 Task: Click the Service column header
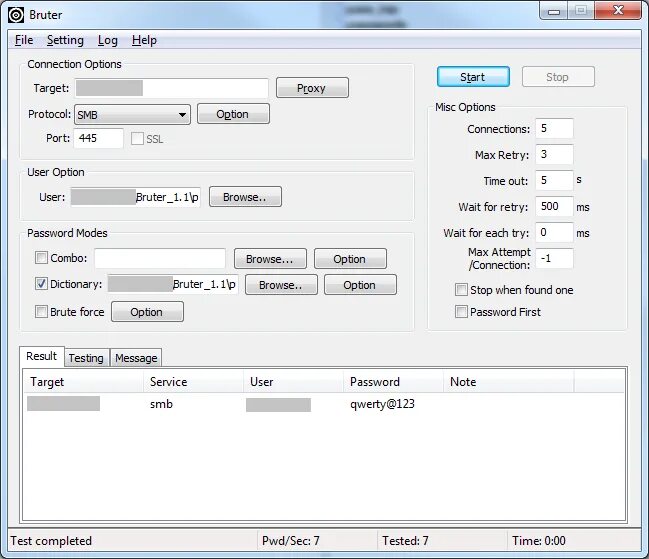(x=194, y=381)
